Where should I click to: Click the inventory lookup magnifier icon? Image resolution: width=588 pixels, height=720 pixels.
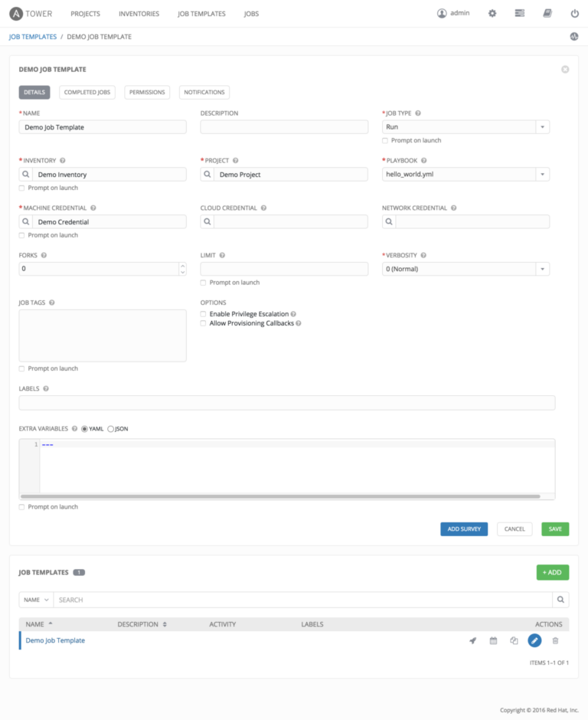[26, 175]
